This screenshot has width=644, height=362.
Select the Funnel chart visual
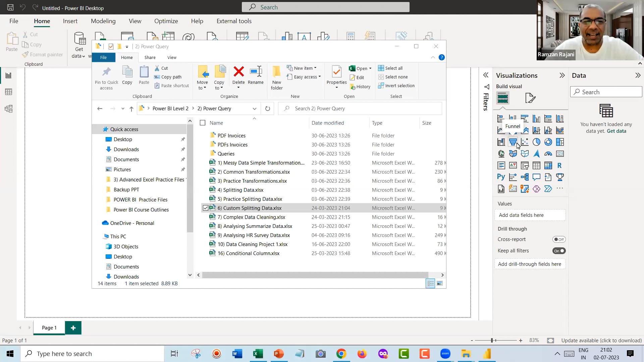(x=513, y=142)
